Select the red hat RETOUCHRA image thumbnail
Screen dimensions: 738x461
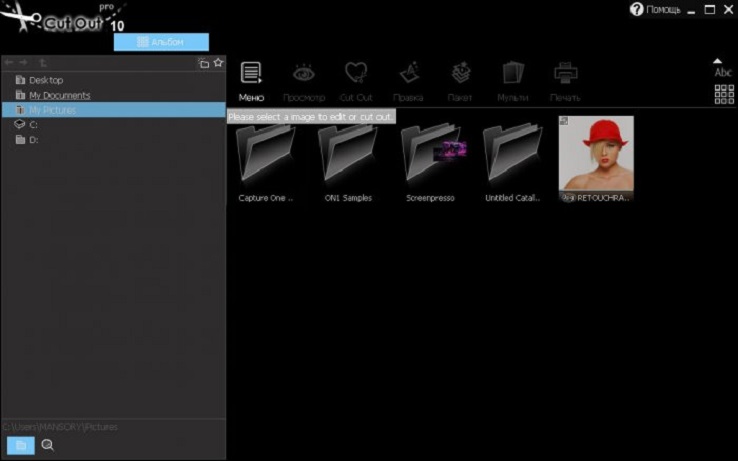click(596, 159)
